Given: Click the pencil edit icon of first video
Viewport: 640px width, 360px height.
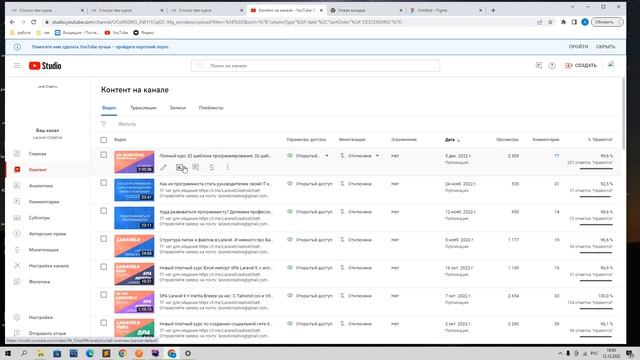Looking at the screenshot, I should tap(164, 167).
